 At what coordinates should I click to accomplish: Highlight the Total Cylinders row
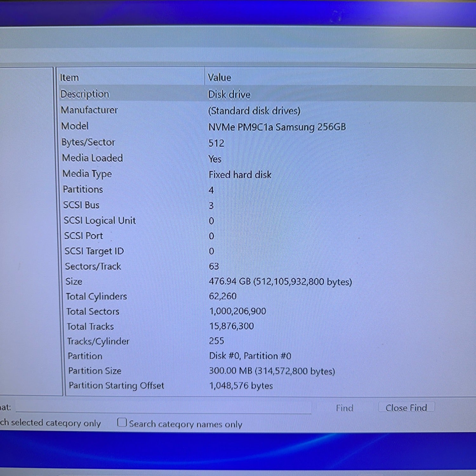coord(96,296)
